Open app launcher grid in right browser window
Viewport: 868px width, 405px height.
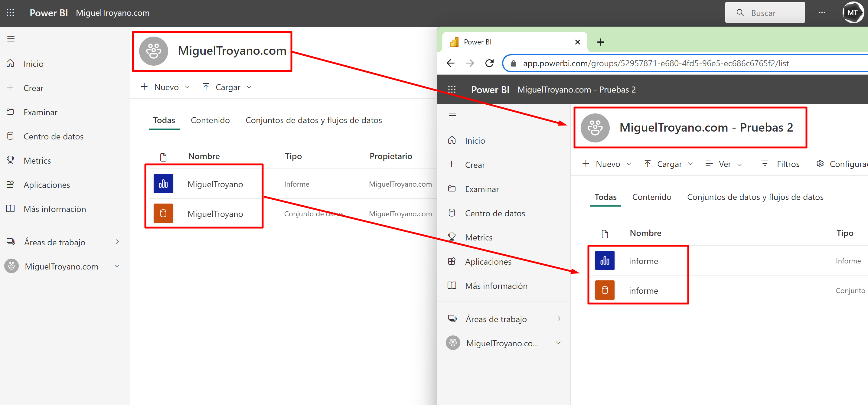[452, 89]
